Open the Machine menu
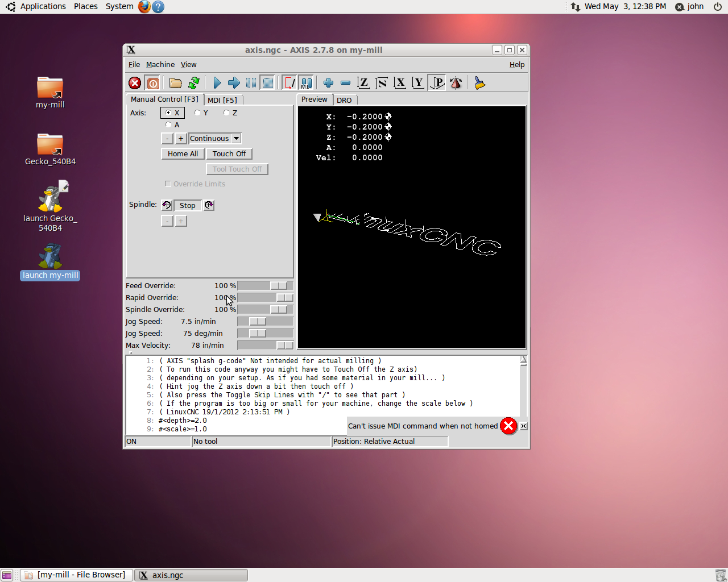The height and width of the screenshot is (582, 728). pos(160,65)
